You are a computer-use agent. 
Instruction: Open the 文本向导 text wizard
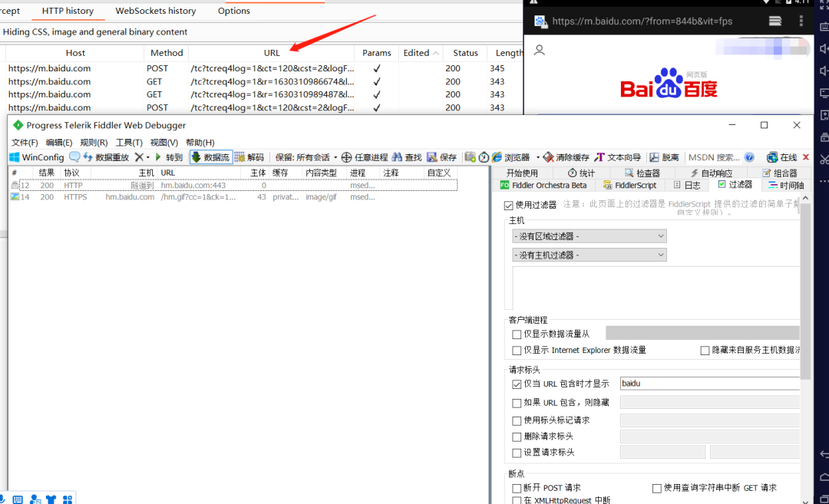(617, 157)
